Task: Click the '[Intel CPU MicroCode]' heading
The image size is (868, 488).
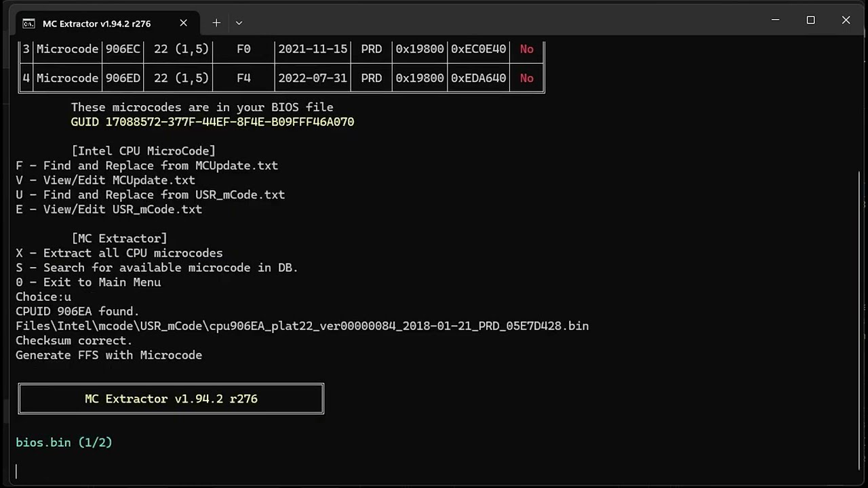Action: click(143, 151)
